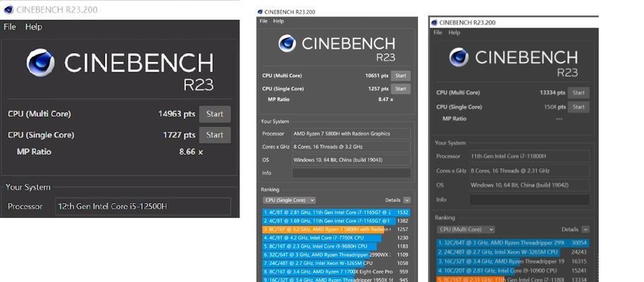
Task: Click the Cinebench sphere logo in the left window
Action: click(x=40, y=63)
